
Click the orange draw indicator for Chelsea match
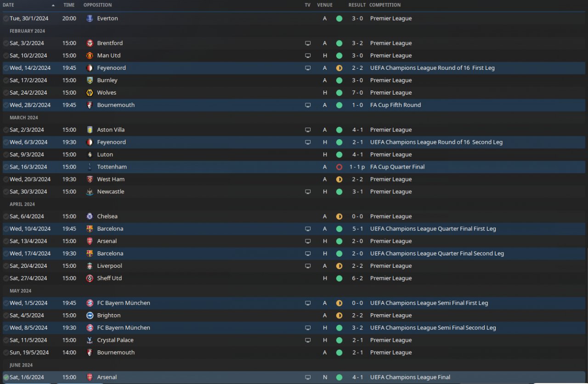[339, 217]
